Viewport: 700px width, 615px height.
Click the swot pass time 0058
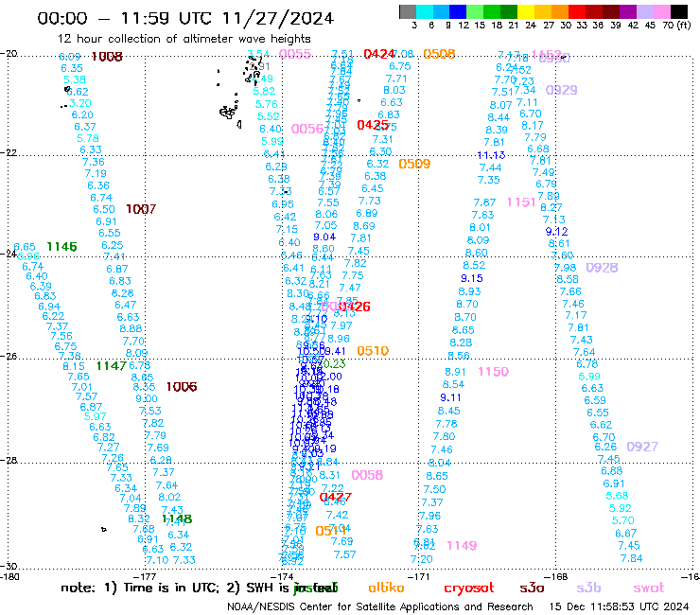tap(367, 475)
